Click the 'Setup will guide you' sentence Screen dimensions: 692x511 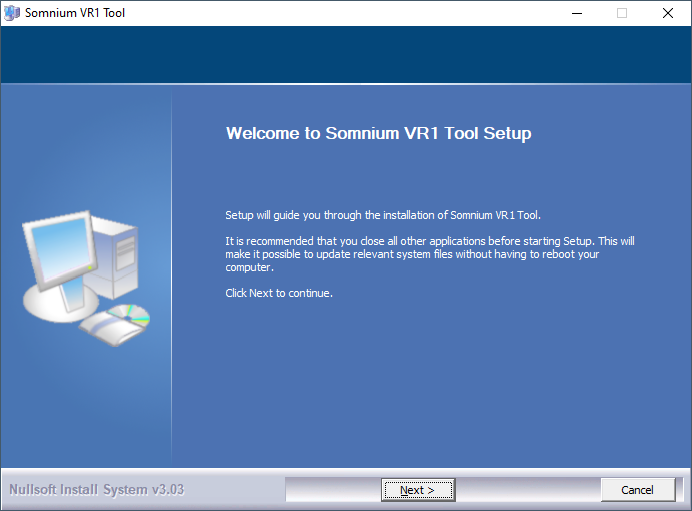383,215
